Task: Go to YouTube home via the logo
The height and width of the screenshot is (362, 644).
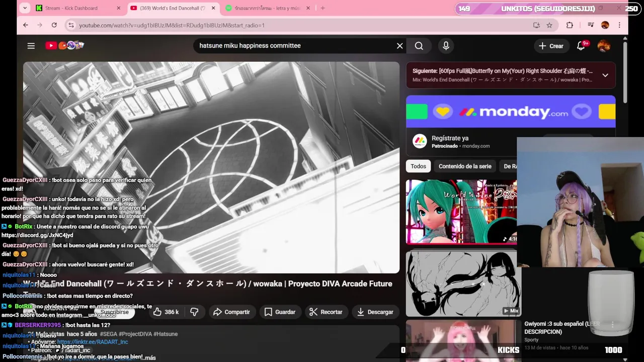Action: [64, 45]
